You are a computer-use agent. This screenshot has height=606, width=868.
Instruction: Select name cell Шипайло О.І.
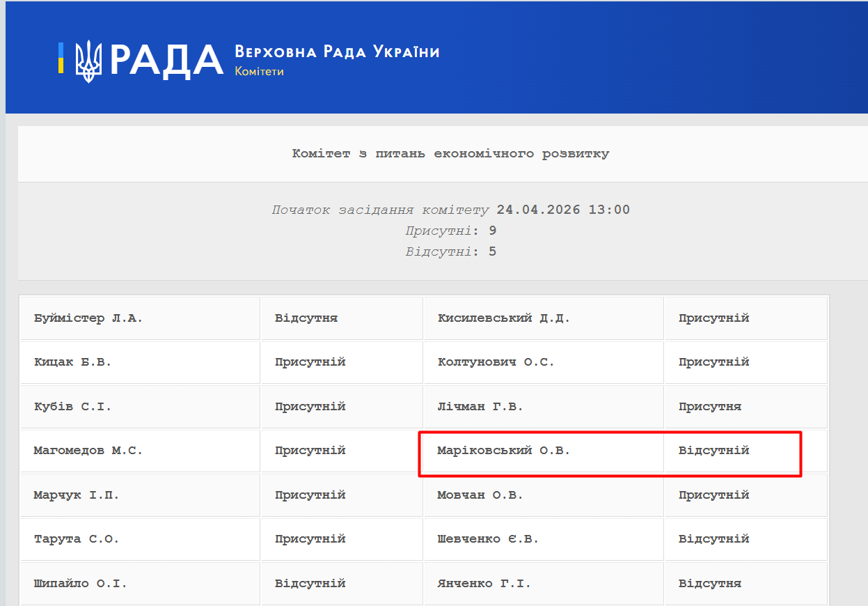(140, 584)
